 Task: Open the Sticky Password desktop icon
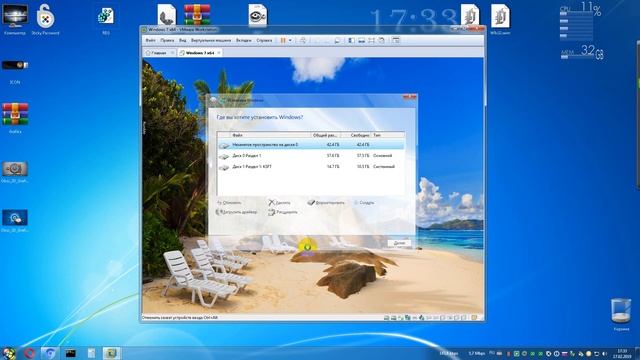point(45,19)
